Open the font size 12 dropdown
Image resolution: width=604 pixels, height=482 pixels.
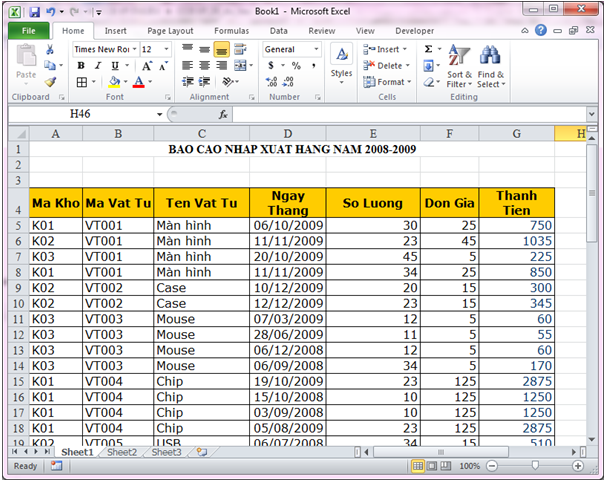tap(166, 49)
